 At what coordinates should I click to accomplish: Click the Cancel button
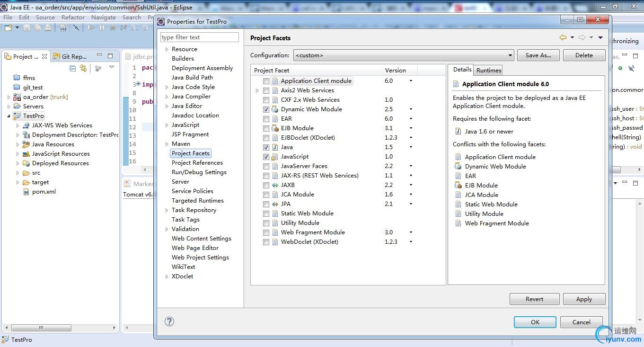581,322
